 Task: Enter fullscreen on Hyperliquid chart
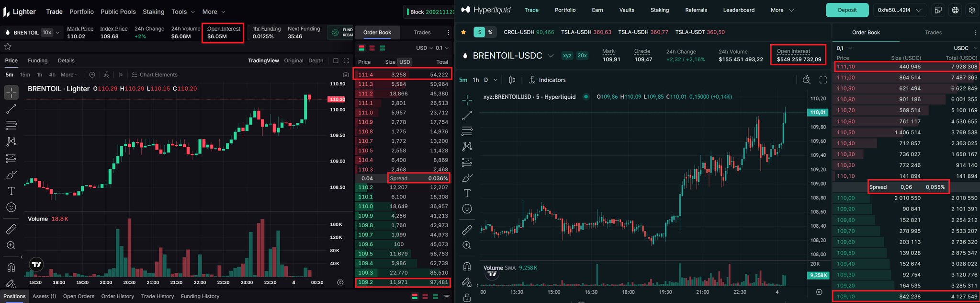click(x=823, y=80)
